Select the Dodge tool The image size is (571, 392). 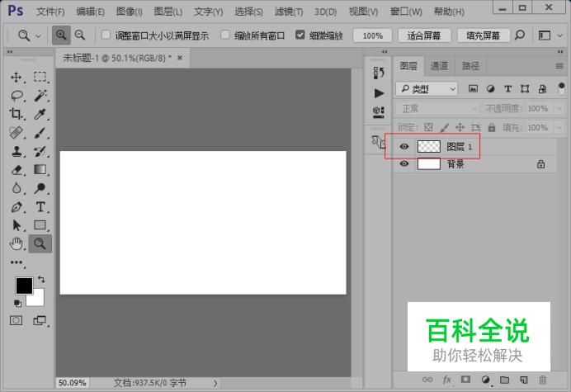pos(40,188)
